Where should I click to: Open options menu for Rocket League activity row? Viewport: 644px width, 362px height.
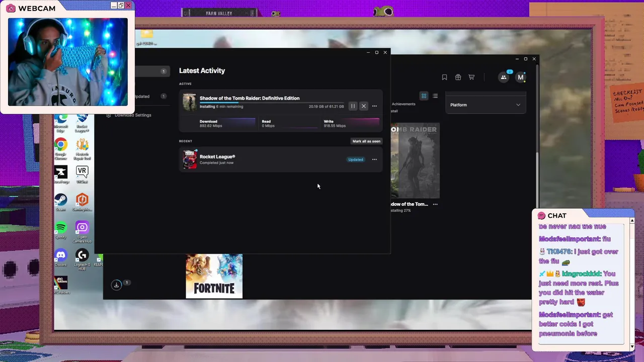pos(374,159)
